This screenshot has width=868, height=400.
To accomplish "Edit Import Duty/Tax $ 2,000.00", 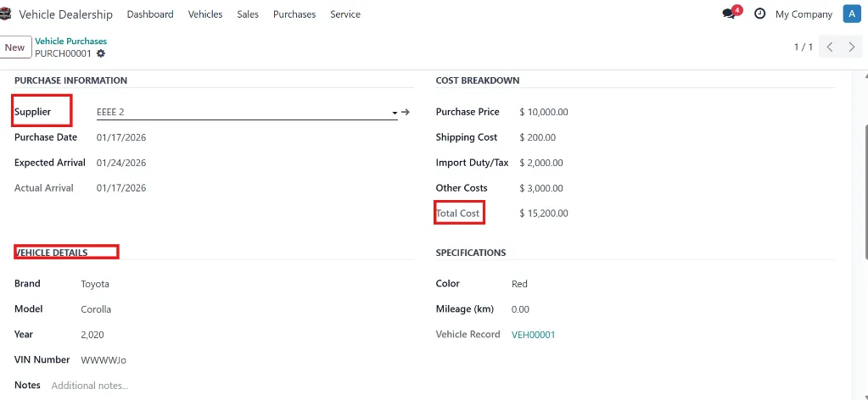I will coord(540,163).
